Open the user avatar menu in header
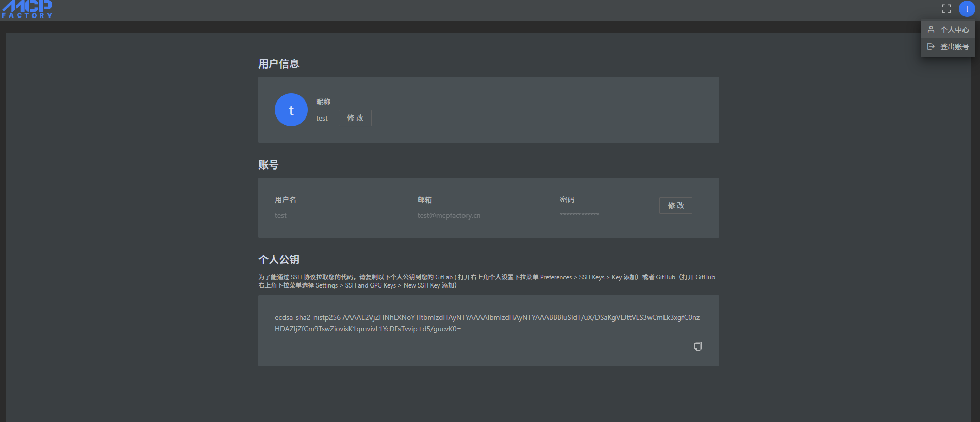The image size is (980, 422). 967,9
